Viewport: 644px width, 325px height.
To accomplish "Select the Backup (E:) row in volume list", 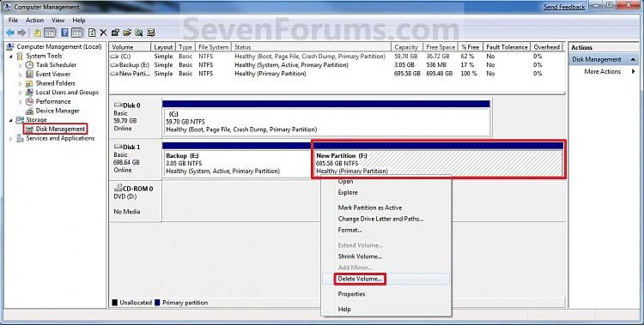I will coord(337,65).
